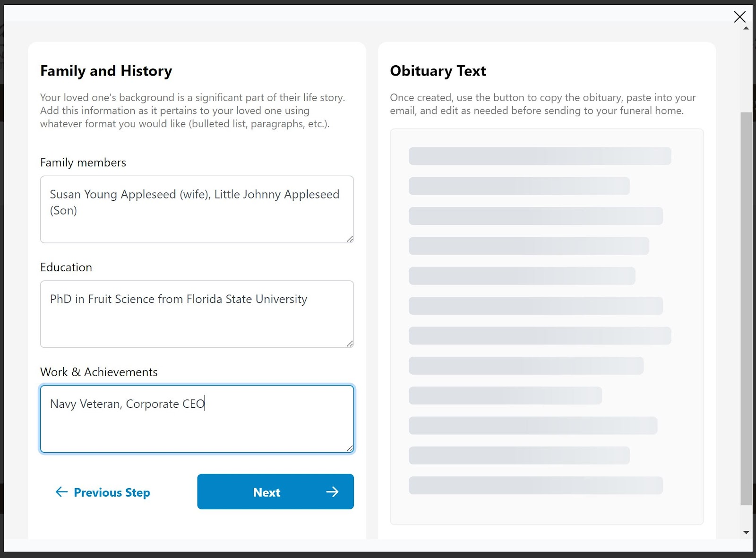Click the Education label

coord(66,267)
